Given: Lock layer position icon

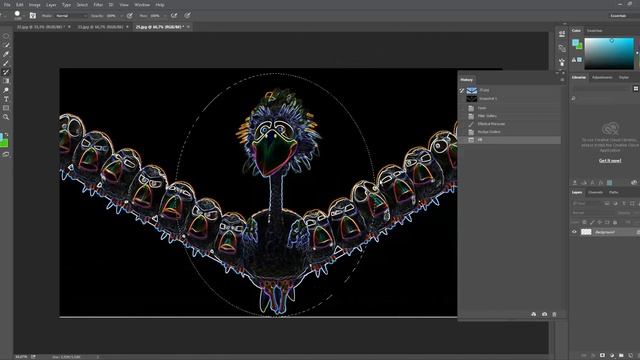Looking at the screenshot, I should click(x=599, y=222).
